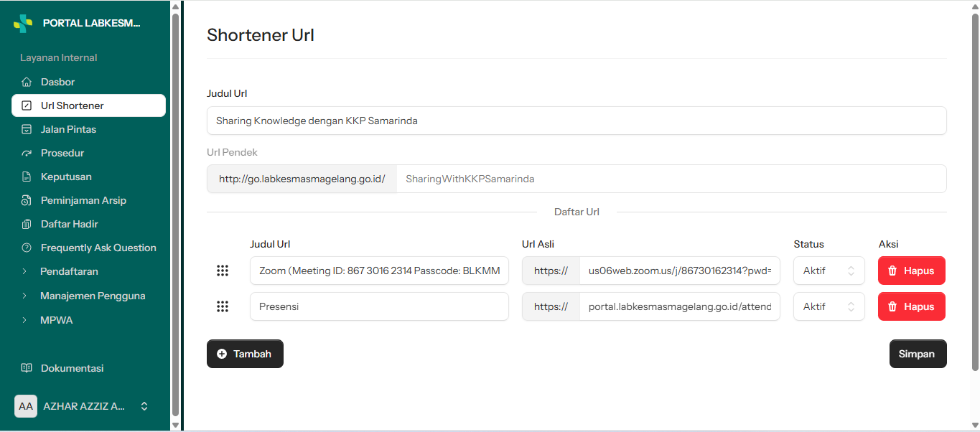Click the Peminjaman Arsip icon
Viewport: 980px width, 432px height.
(27, 200)
